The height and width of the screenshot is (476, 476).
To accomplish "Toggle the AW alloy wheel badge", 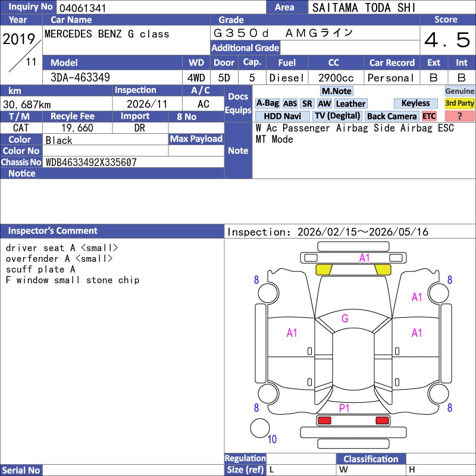I will [x=324, y=104].
